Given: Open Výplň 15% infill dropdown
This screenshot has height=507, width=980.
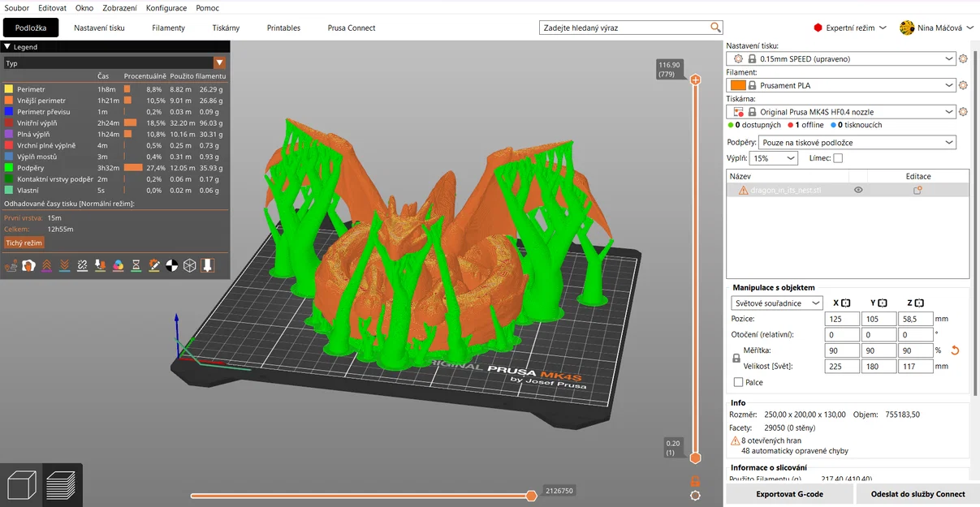Looking at the screenshot, I should coord(774,158).
